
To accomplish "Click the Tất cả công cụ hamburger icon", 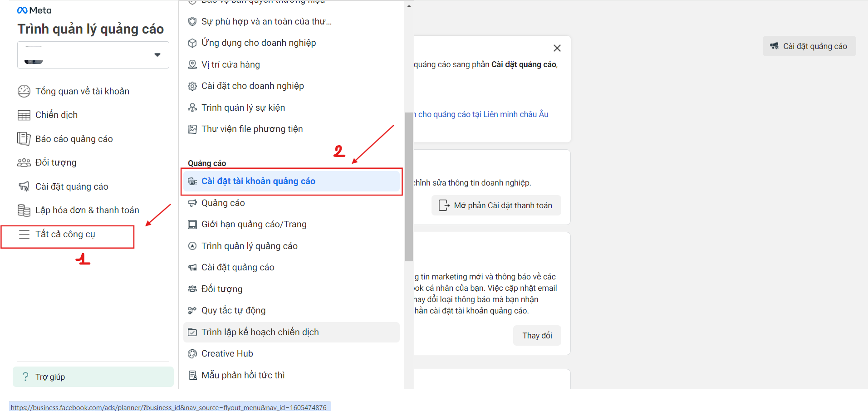I will 24,234.
